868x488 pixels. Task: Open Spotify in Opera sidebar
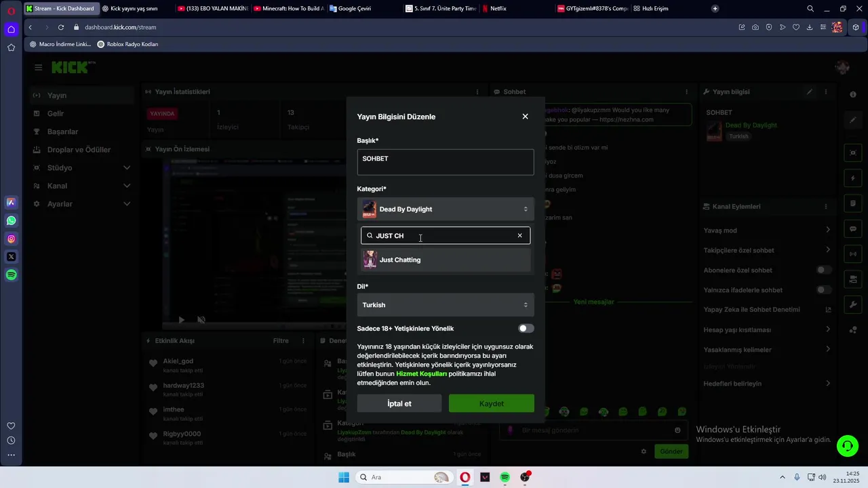pos(11,275)
